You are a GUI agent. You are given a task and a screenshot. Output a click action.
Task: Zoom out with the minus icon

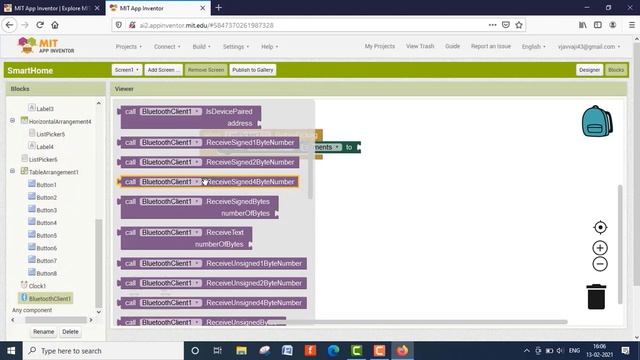click(x=600, y=264)
